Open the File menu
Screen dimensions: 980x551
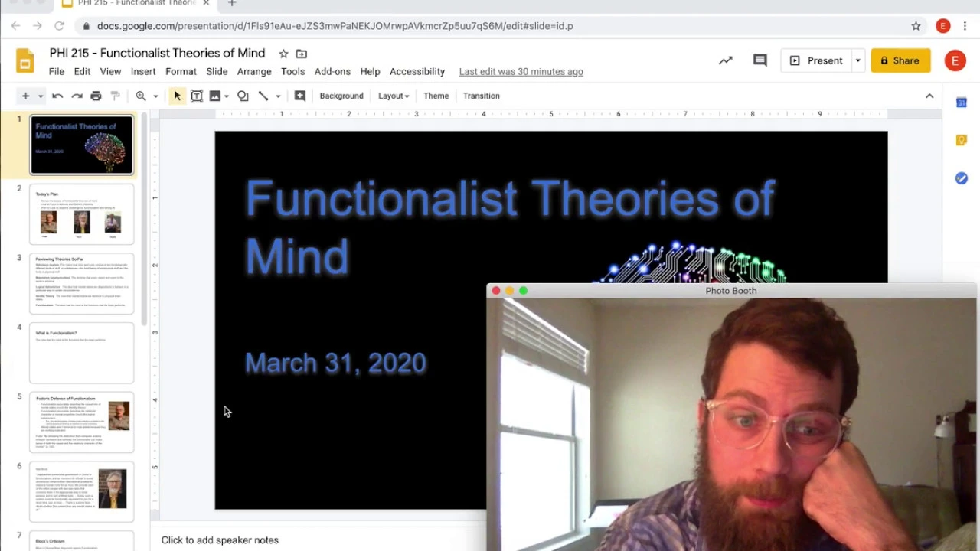(x=57, y=71)
